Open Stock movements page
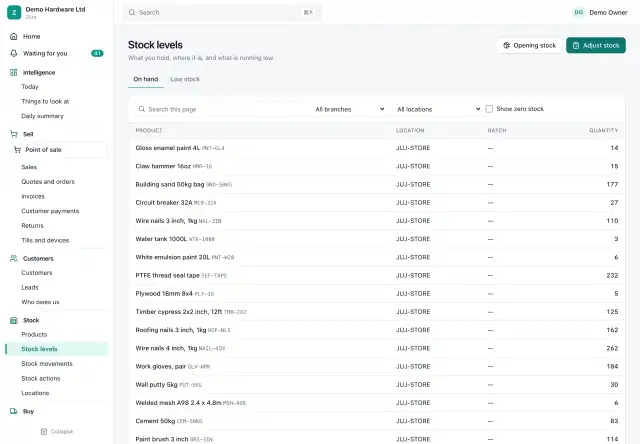 tap(47, 364)
